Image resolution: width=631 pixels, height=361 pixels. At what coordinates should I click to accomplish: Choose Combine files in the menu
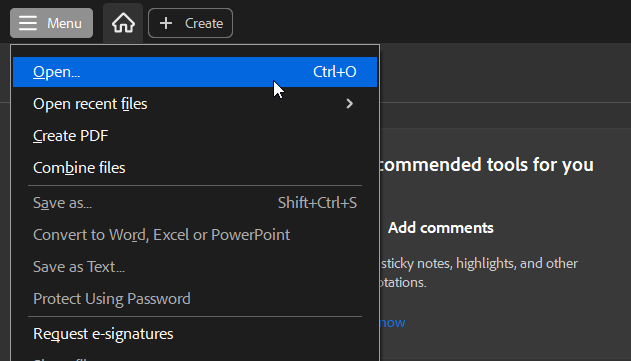click(195, 168)
